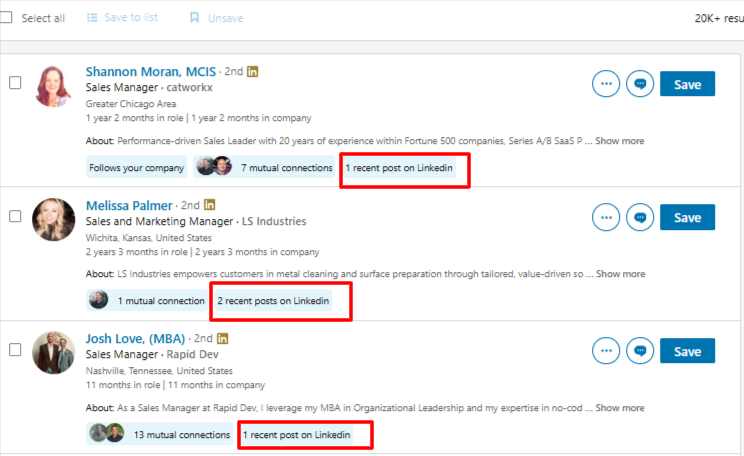View Shannon's 1 recent post on LinkedIn

click(399, 168)
